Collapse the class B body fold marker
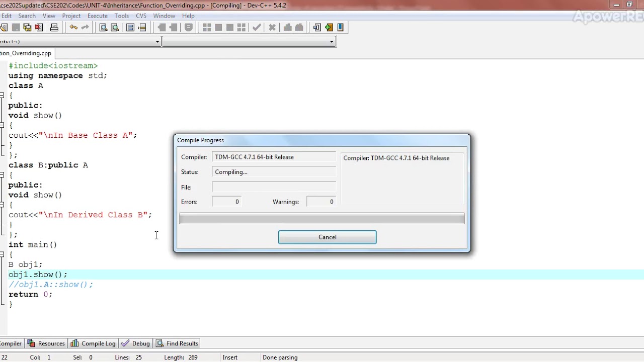This screenshot has height=362, width=644. [x=3, y=175]
